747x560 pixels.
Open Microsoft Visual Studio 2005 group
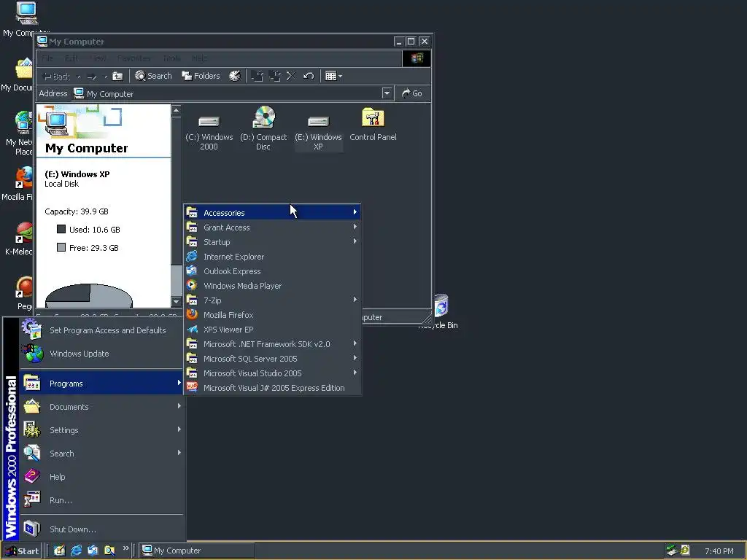(x=273, y=373)
